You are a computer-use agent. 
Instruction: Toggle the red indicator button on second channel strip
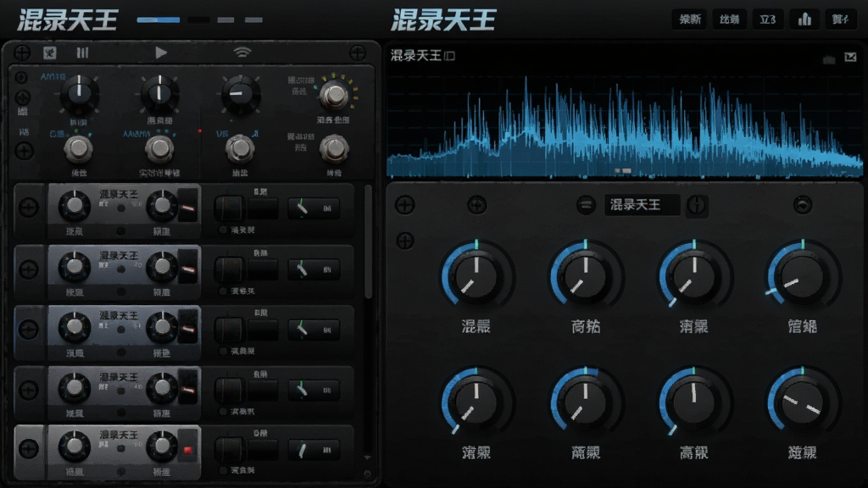click(188, 268)
